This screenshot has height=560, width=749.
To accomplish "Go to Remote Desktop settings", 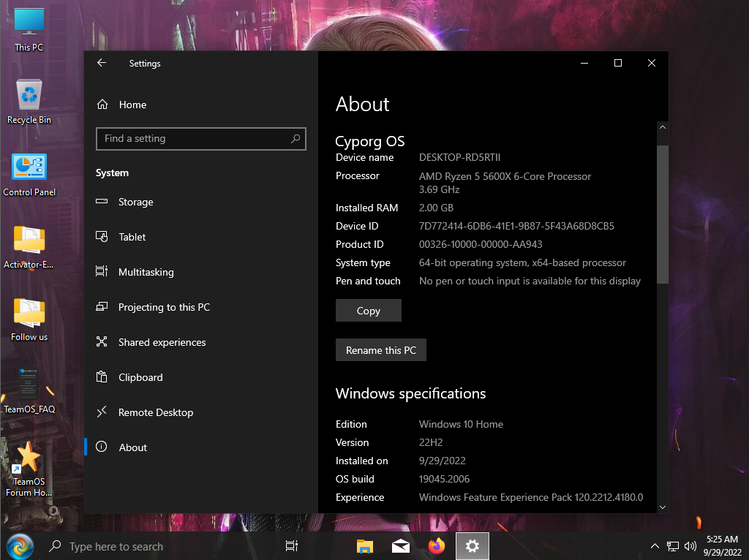I will pyautogui.click(x=156, y=412).
